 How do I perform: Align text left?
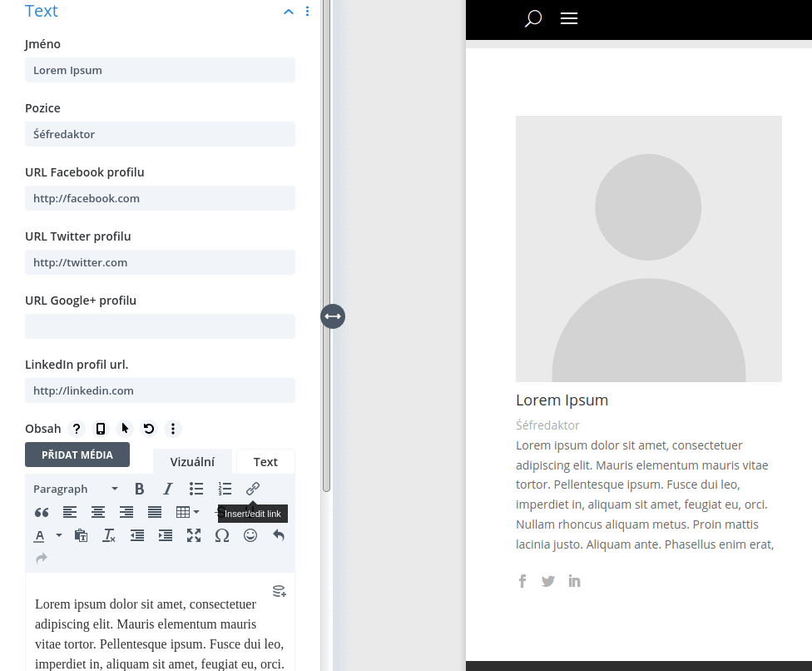click(70, 513)
